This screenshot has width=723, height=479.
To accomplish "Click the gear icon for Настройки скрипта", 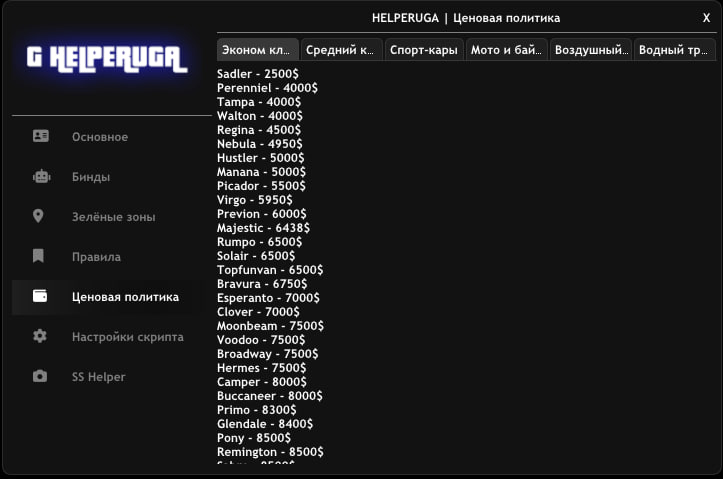I will pos(40,336).
